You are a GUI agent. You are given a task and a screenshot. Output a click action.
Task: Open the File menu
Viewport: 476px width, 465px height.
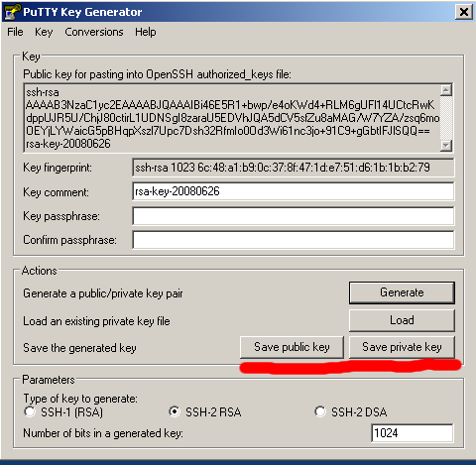coord(15,32)
